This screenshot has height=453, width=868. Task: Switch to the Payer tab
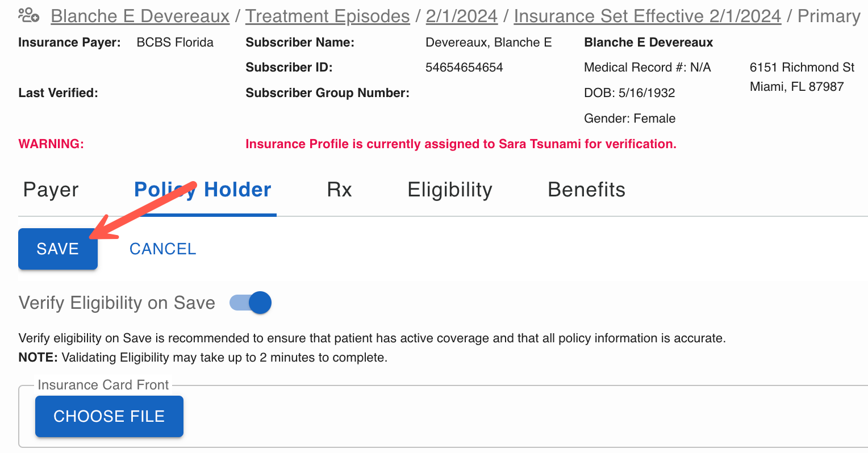point(51,190)
